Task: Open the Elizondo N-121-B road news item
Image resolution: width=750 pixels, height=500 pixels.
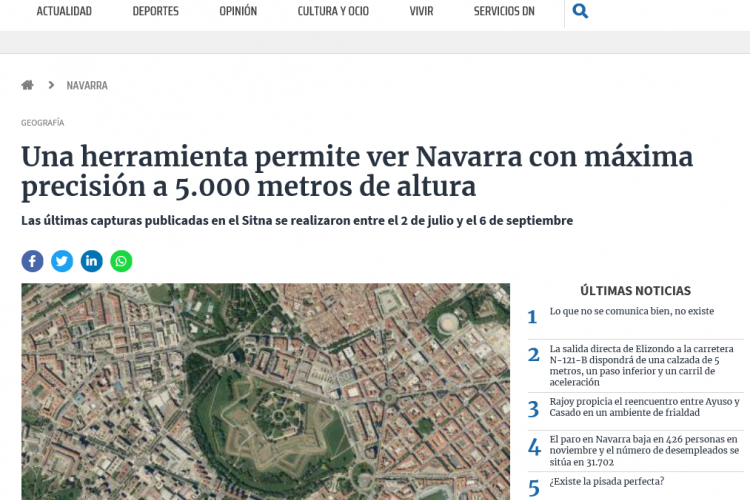Action: click(x=641, y=366)
